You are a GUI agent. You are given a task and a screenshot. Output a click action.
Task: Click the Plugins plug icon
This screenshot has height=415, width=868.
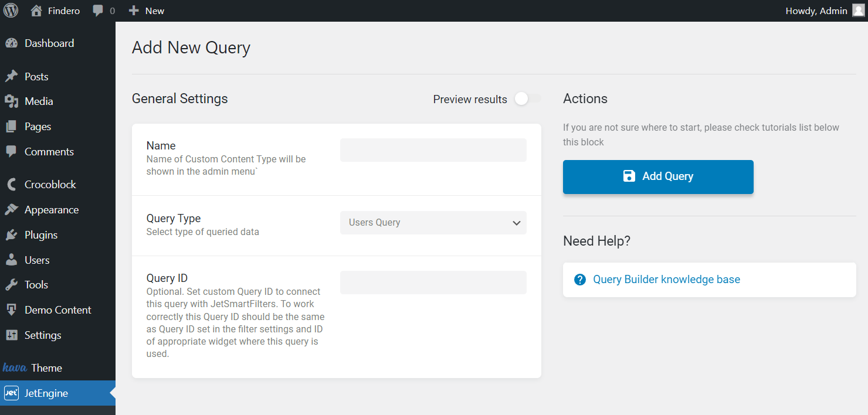point(11,235)
